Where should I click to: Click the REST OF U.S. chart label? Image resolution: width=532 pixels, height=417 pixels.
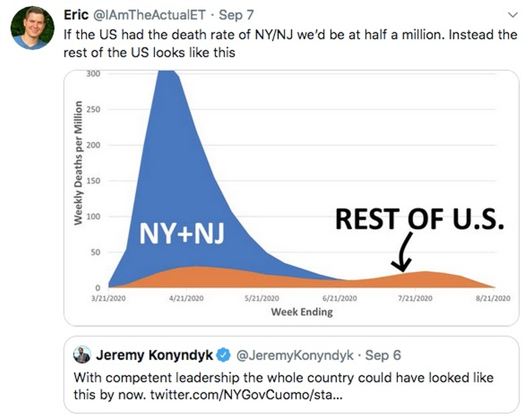(x=420, y=219)
